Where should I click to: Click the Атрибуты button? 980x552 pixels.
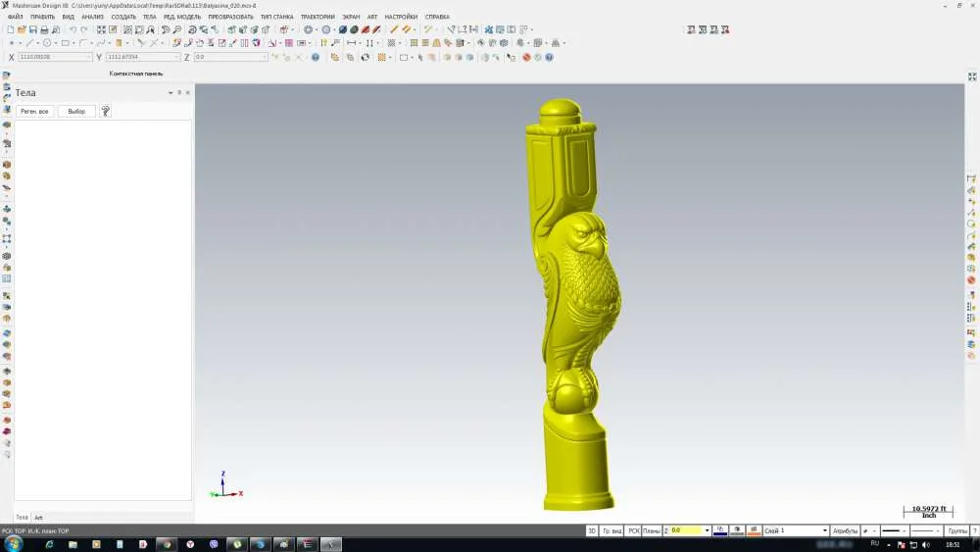point(845,530)
